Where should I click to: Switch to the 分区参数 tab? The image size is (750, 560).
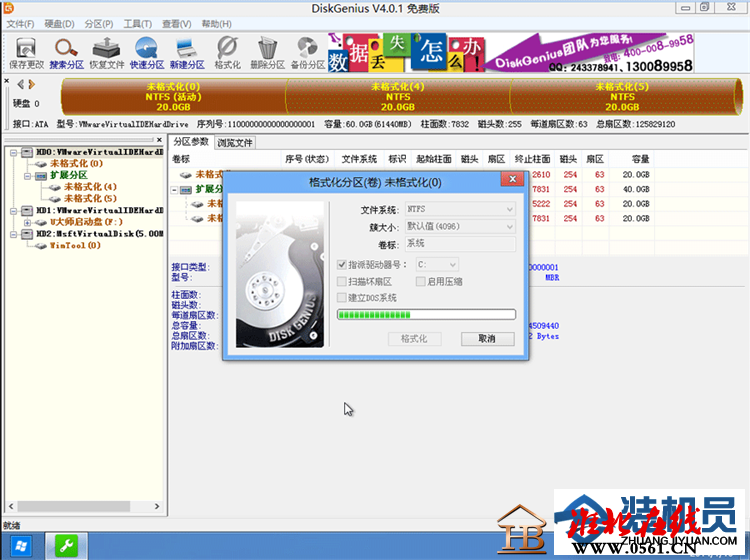191,142
